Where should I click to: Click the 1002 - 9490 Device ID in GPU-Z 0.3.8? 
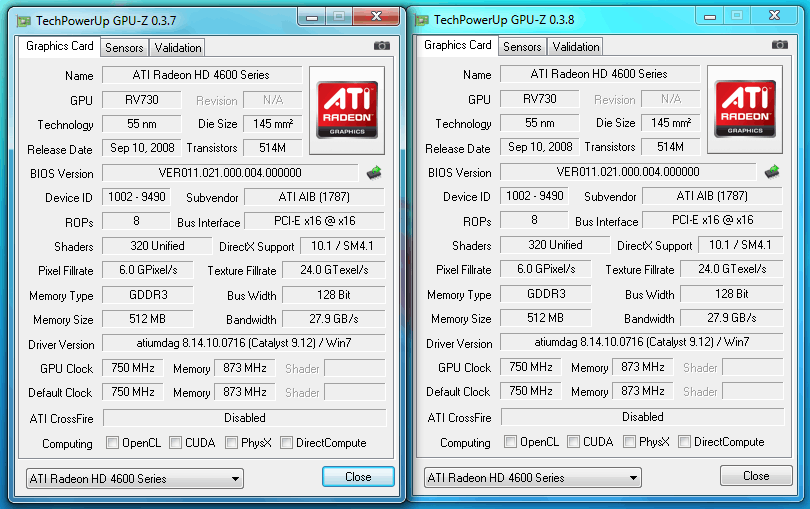coord(534,196)
